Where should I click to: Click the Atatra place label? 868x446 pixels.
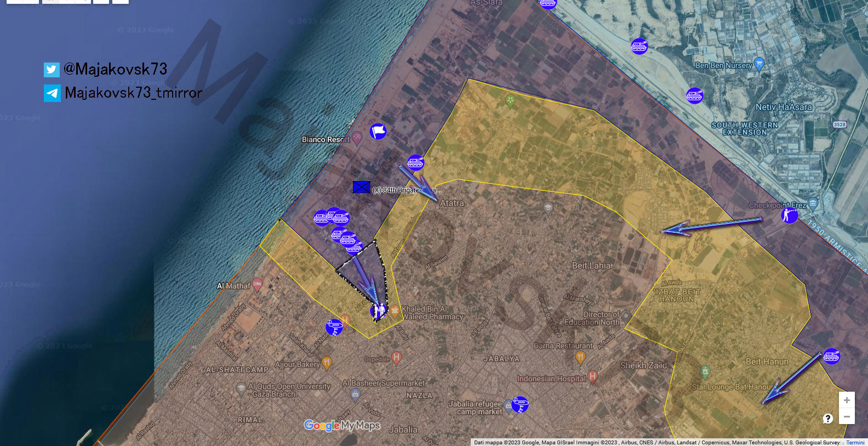click(x=452, y=204)
